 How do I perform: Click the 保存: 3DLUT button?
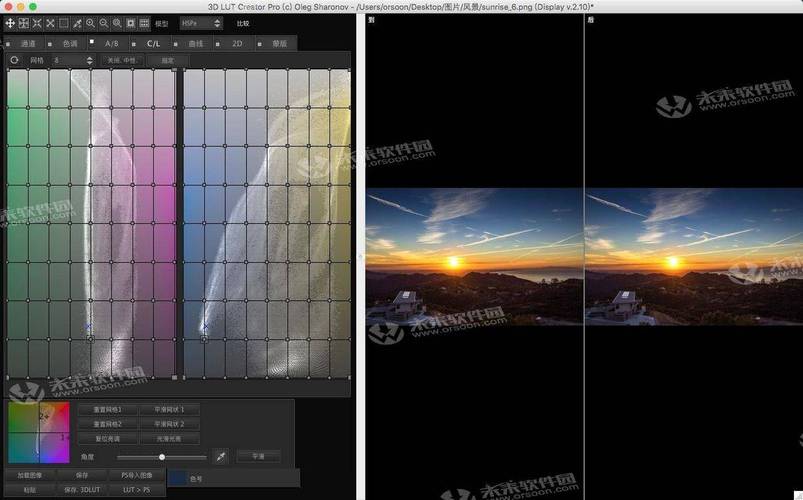pos(82,490)
